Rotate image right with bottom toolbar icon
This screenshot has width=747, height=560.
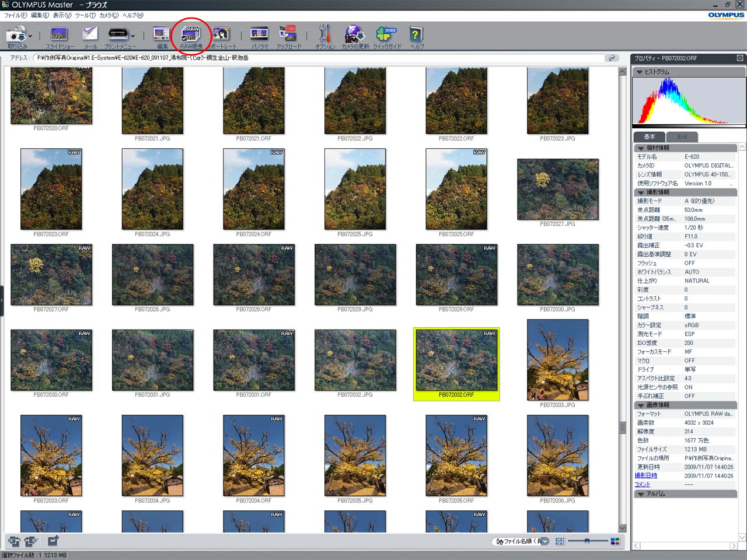[x=31, y=541]
